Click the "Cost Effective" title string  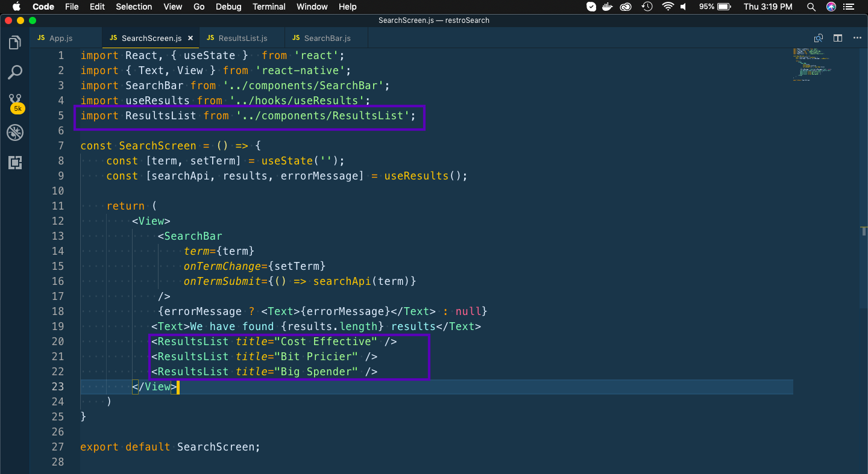(326, 341)
